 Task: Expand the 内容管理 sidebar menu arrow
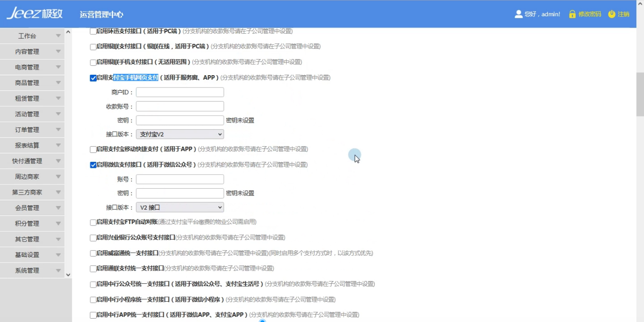tap(58, 51)
